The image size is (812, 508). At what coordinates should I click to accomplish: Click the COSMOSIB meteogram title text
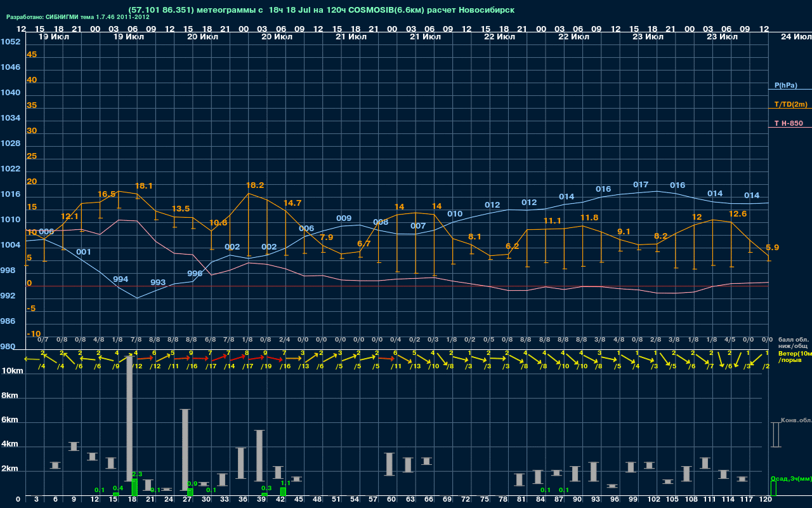[321, 10]
